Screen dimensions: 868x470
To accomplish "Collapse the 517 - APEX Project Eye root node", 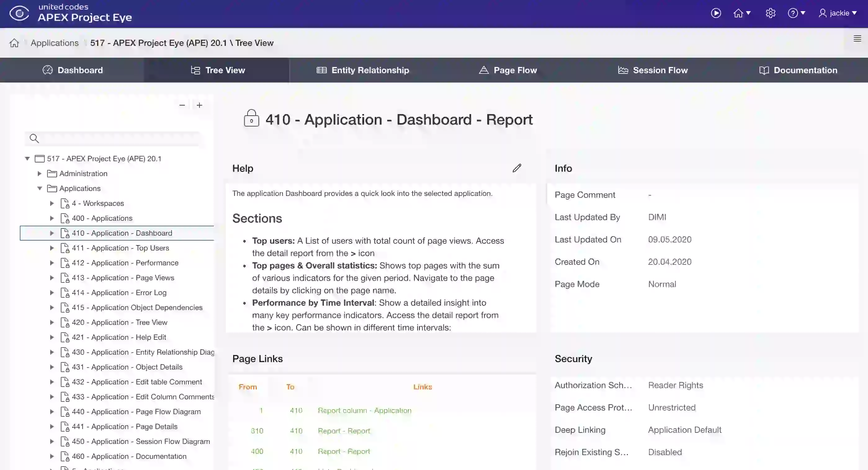I will click(27, 158).
